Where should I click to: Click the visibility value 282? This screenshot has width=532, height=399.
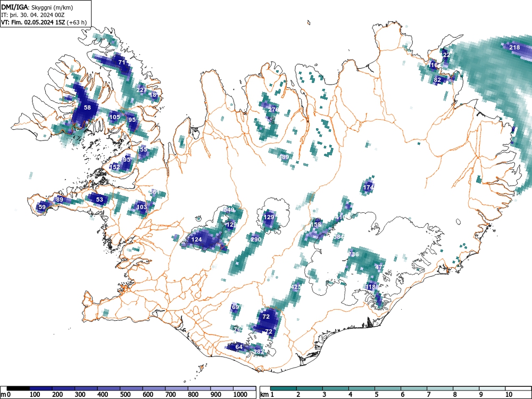point(259,352)
